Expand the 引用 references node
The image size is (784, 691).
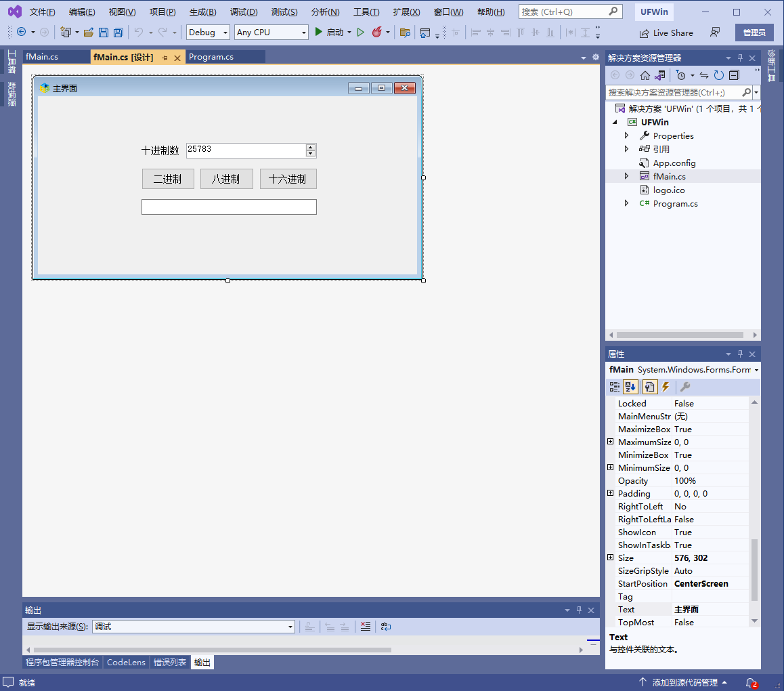pyautogui.click(x=626, y=149)
